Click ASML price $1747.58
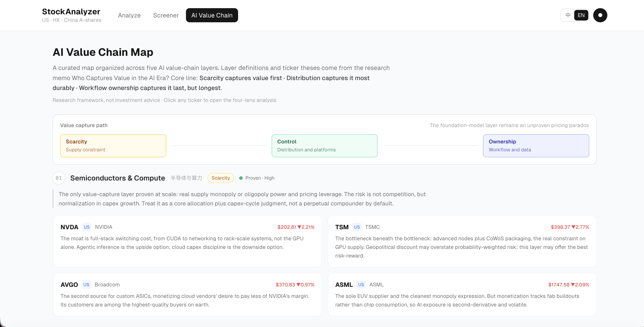This screenshot has height=327, width=644. 559,285
